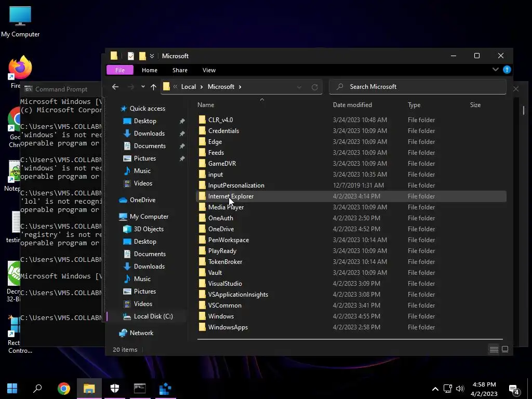The height and width of the screenshot is (399, 532).
Task: Open the File ribbon tab
Action: 120,70
